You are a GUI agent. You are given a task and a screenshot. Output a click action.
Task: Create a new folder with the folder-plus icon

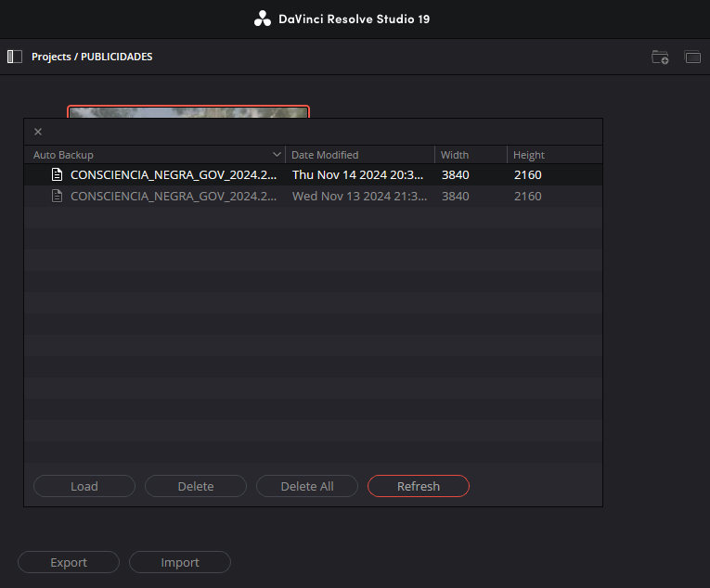[660, 57]
